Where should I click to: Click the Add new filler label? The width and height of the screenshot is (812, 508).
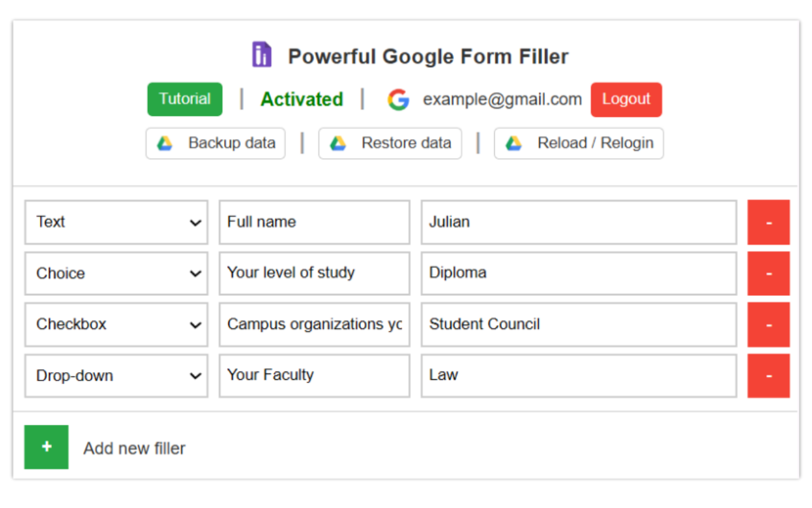tap(134, 448)
